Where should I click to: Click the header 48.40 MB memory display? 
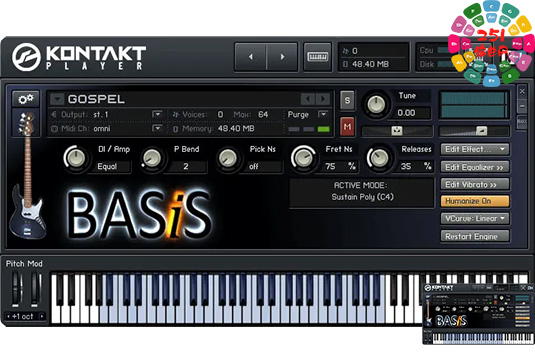[x=370, y=64]
